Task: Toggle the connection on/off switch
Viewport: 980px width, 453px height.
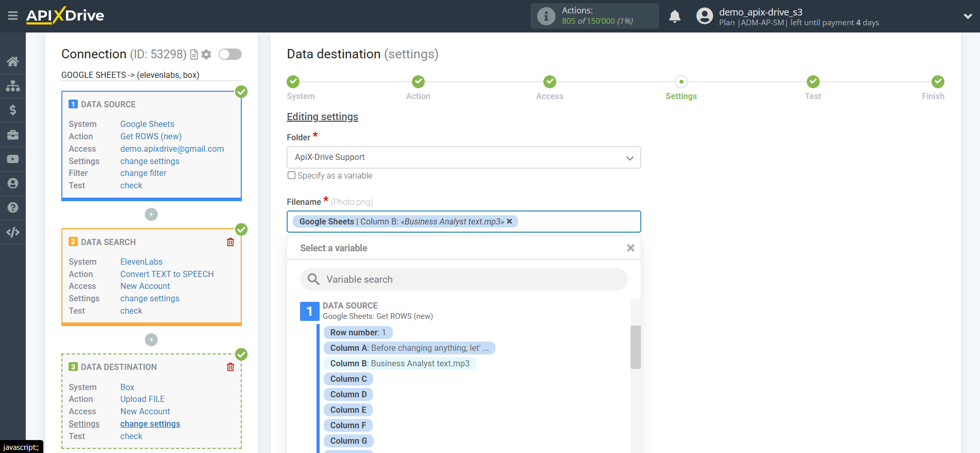Action: (x=230, y=54)
